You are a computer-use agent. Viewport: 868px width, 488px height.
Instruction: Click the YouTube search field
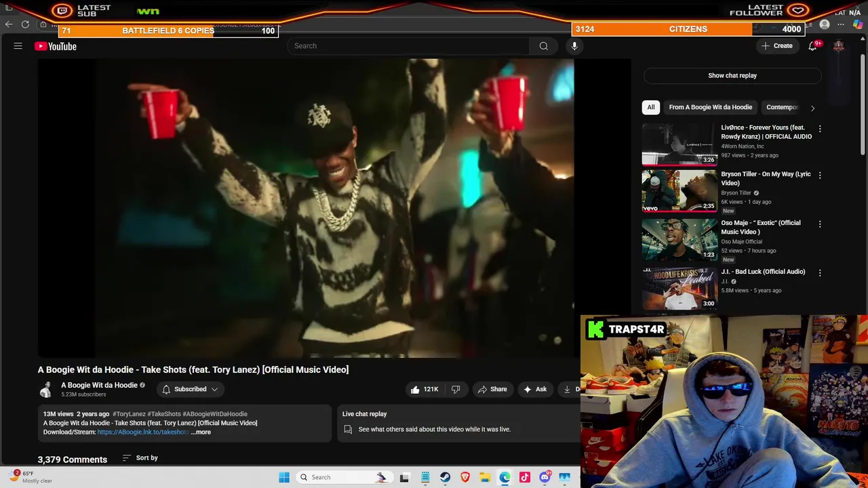point(408,46)
